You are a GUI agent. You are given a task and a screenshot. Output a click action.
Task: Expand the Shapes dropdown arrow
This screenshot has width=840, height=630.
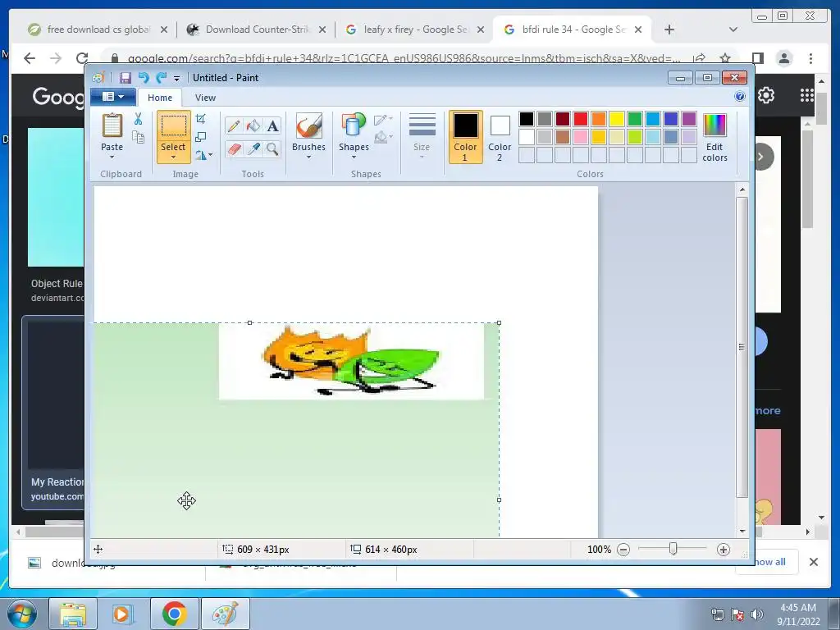tap(354, 157)
